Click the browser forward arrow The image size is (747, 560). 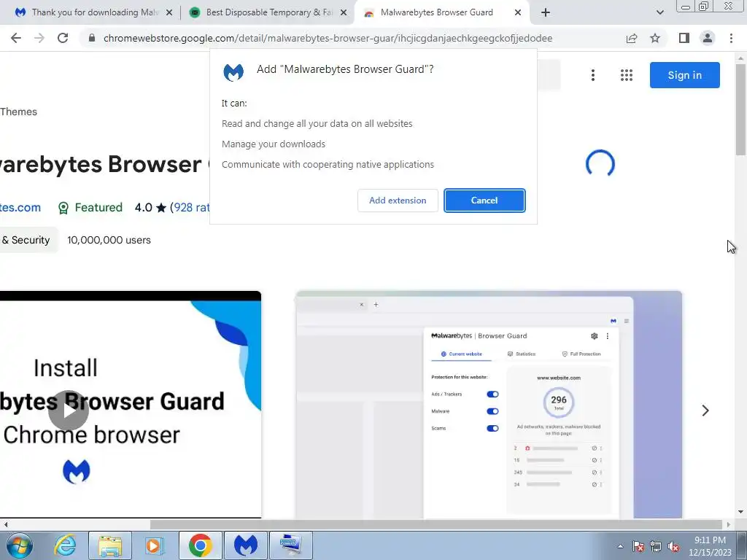click(x=39, y=38)
